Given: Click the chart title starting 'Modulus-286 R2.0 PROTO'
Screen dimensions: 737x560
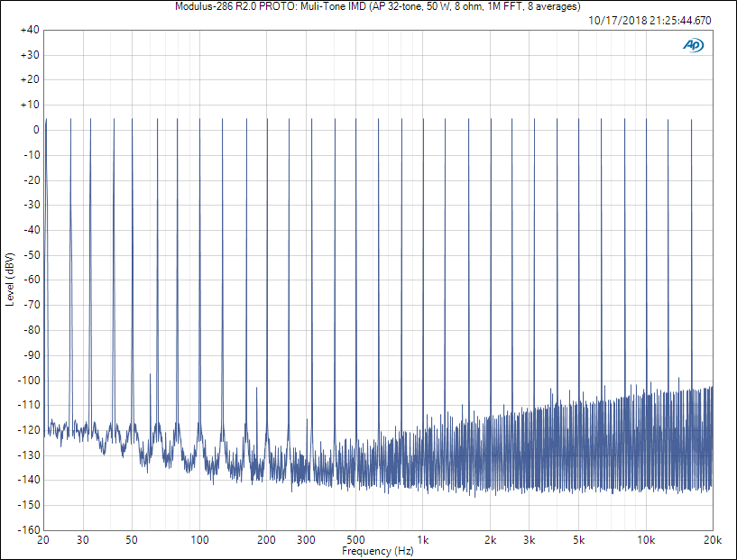Looking at the screenshot, I should (x=377, y=6).
